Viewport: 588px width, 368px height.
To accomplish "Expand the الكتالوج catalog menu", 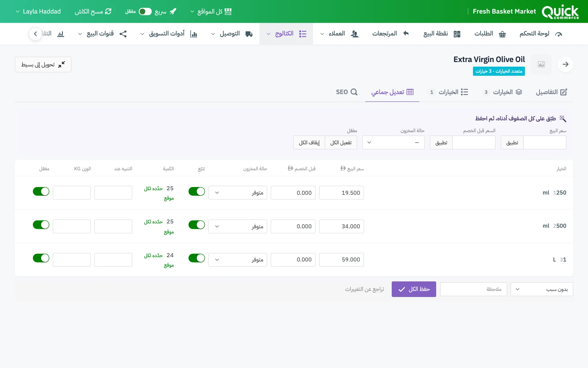I will pos(286,34).
